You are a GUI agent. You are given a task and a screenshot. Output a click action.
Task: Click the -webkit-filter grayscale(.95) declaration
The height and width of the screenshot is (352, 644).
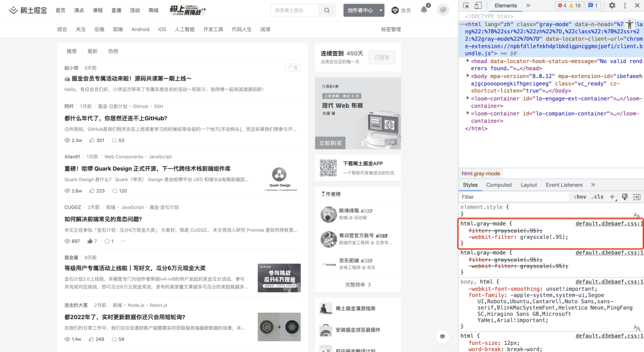point(518,237)
